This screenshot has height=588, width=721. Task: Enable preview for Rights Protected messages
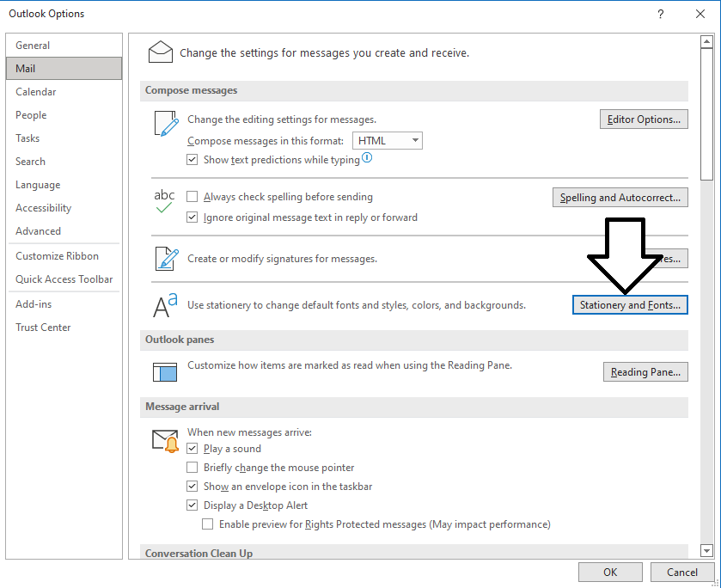pos(207,524)
